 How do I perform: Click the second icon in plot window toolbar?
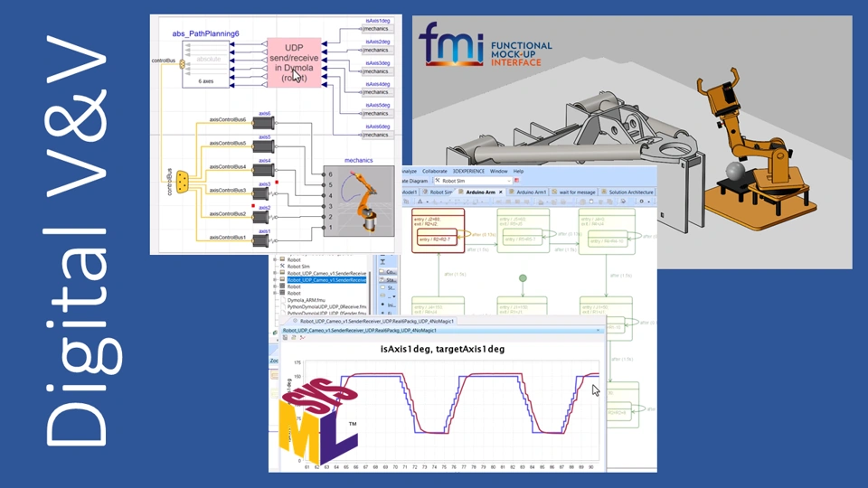[294, 337]
